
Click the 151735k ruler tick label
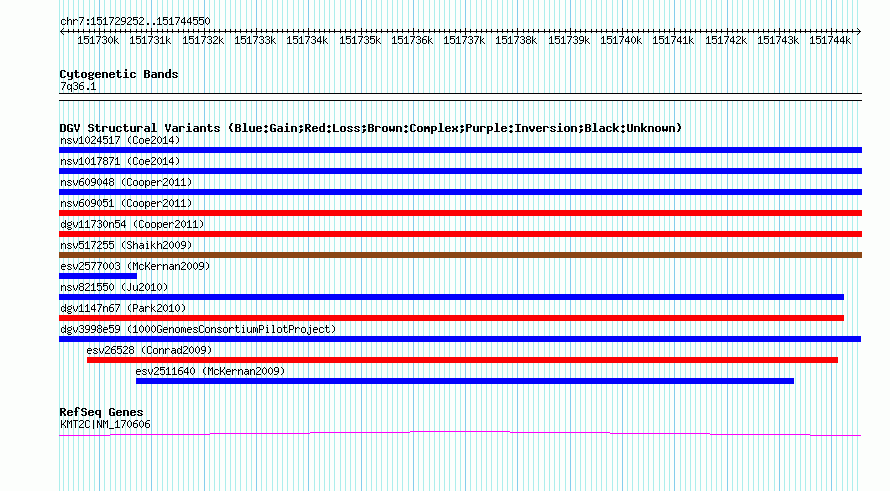pyautogui.click(x=360, y=40)
